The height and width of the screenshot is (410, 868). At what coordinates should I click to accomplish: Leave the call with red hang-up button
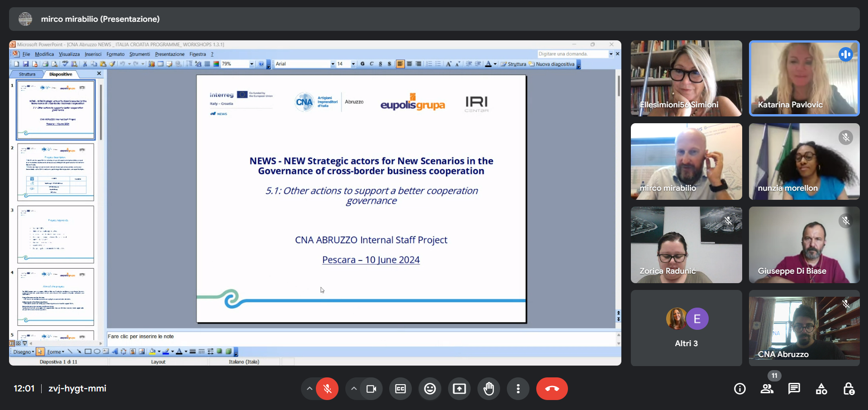coord(552,389)
